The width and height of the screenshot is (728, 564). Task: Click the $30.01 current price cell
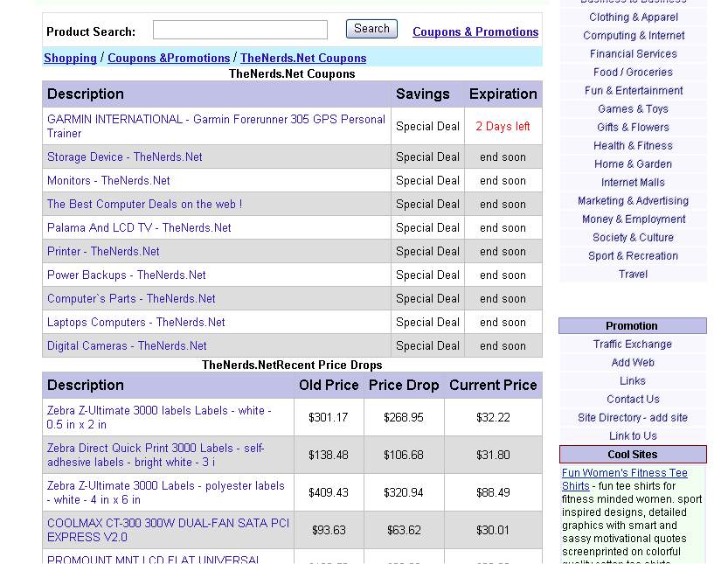tap(493, 531)
